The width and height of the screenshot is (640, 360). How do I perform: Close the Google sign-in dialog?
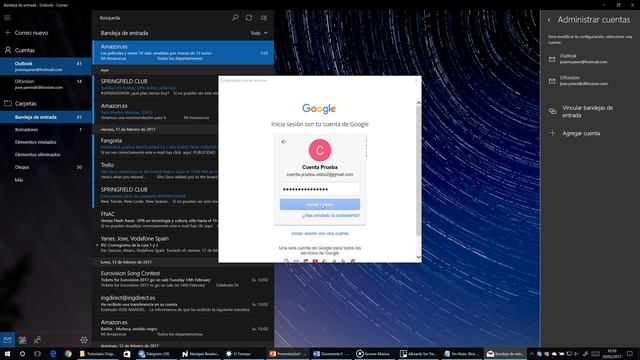416,80
